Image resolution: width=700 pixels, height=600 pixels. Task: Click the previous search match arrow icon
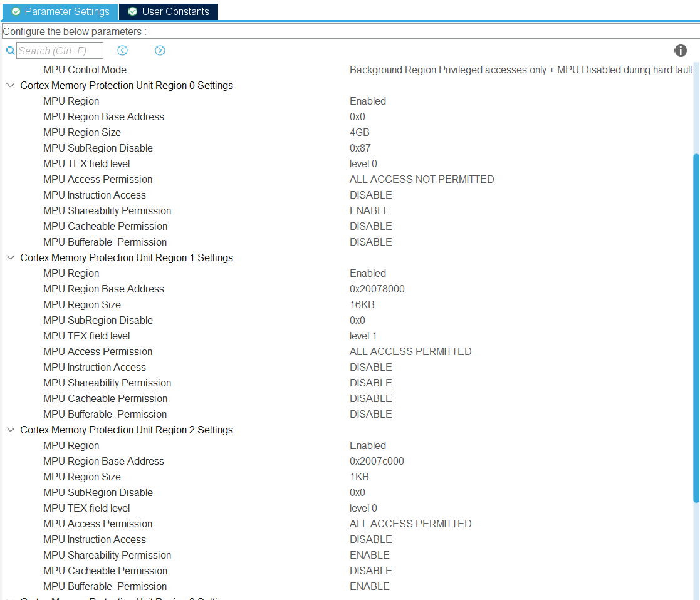click(x=122, y=50)
